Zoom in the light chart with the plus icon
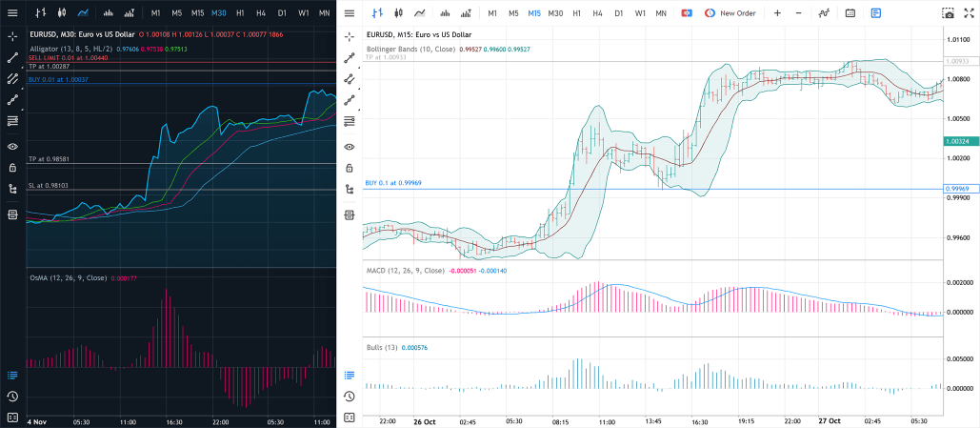The width and height of the screenshot is (980, 428). (x=777, y=13)
